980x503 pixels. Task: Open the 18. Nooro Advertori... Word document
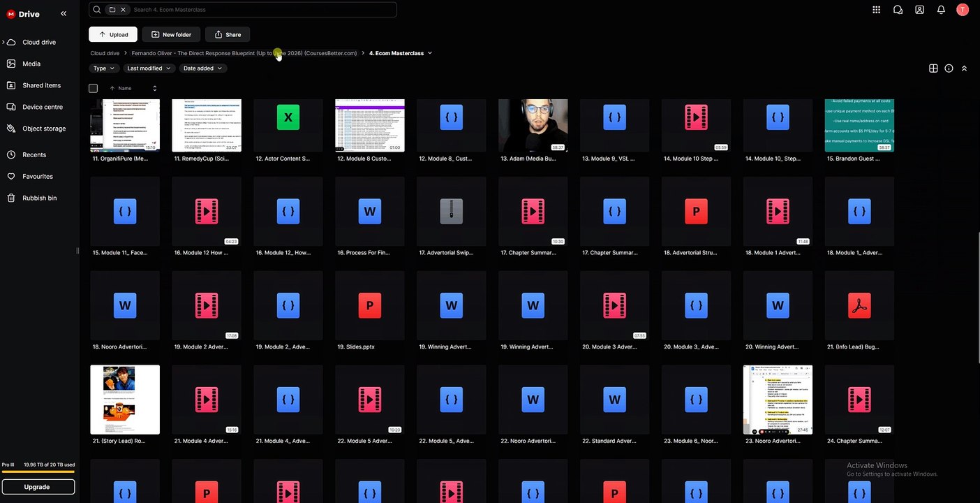pos(125,305)
